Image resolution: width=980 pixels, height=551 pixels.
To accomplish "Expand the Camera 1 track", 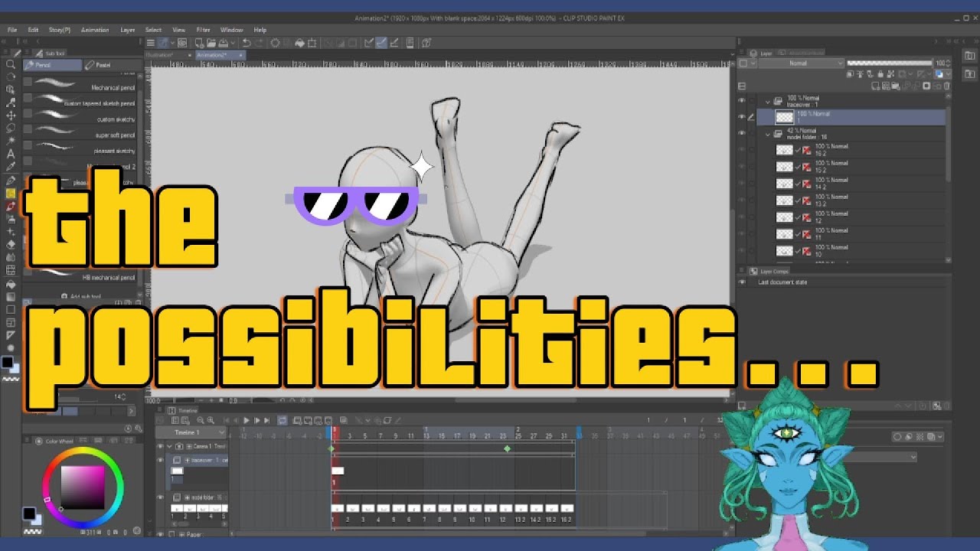I will tap(169, 446).
